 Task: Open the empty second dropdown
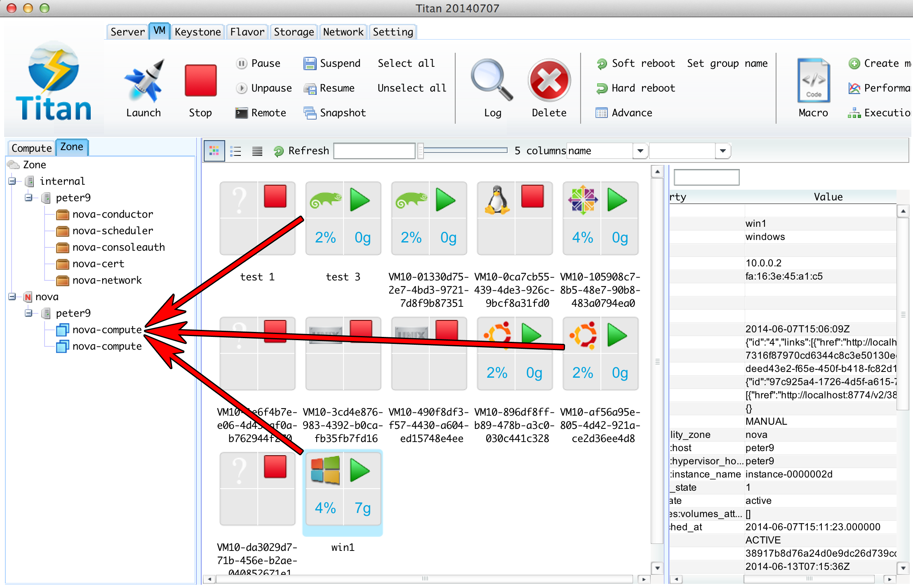point(722,151)
